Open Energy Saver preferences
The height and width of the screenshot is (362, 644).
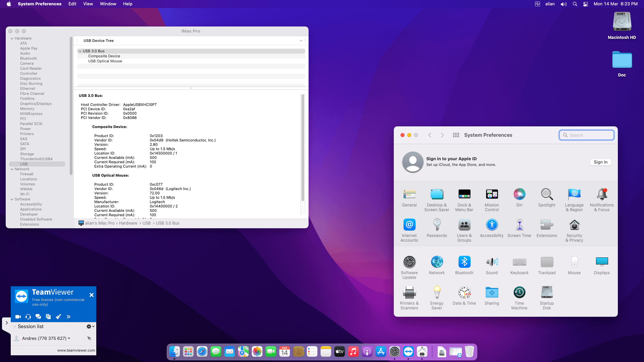pos(437,298)
